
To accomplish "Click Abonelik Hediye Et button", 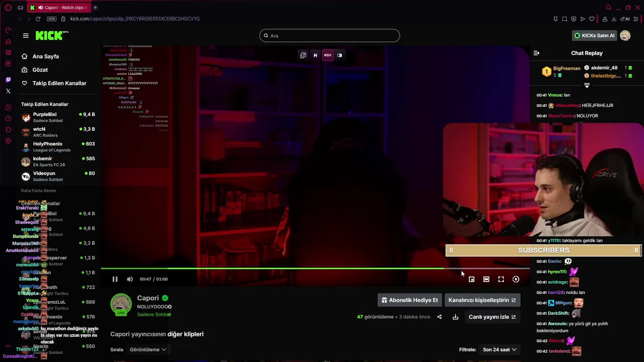I will pos(410,300).
